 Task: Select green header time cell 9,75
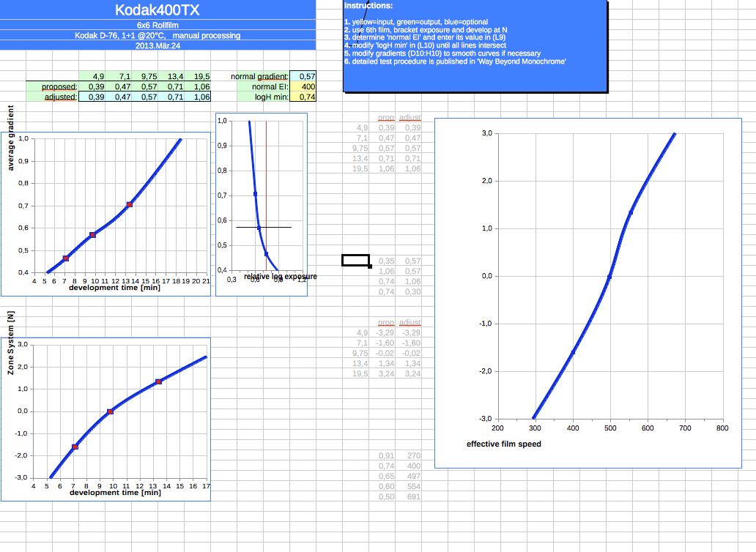click(144, 76)
